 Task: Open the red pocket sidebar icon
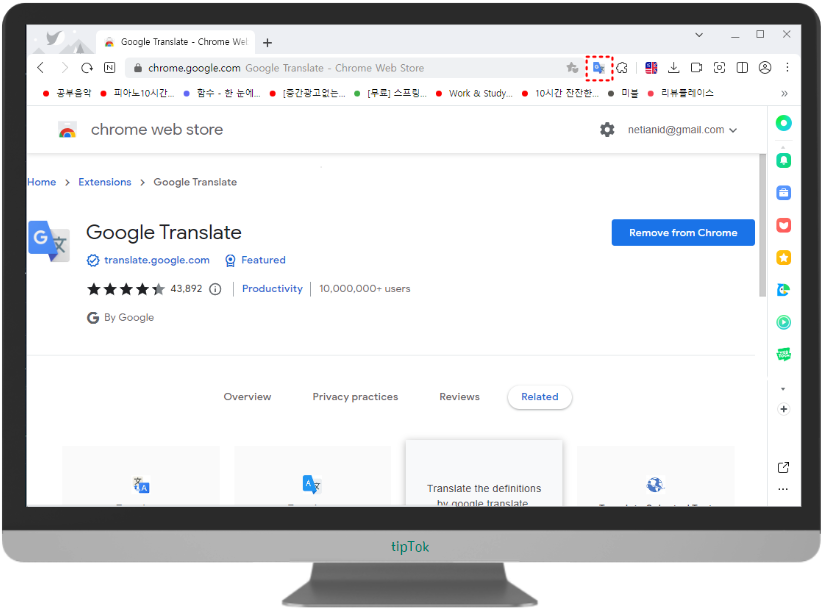(784, 225)
